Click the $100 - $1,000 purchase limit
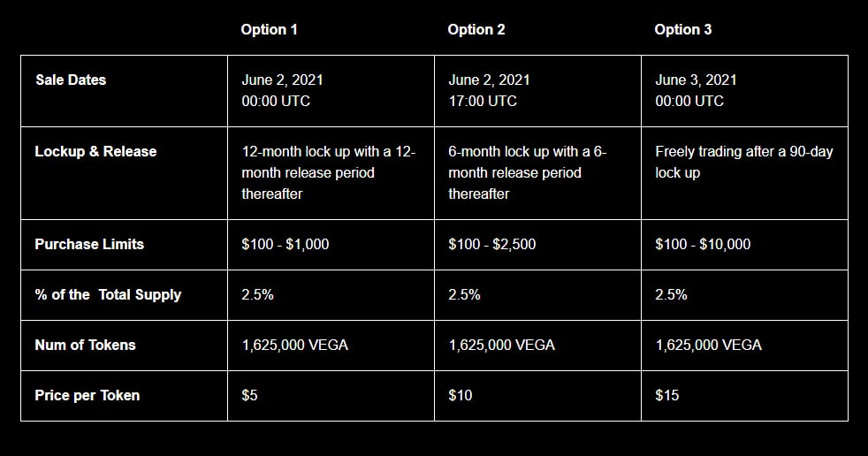The height and width of the screenshot is (456, 868). (x=286, y=244)
